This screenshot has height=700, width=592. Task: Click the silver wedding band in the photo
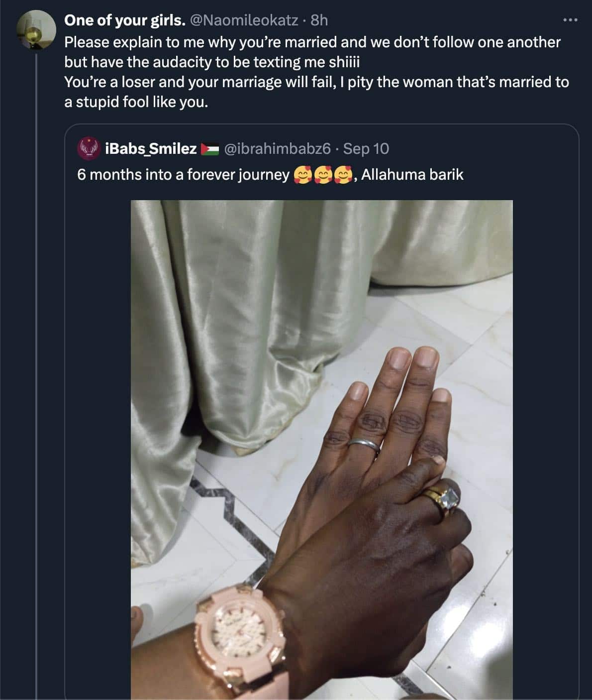tap(365, 445)
